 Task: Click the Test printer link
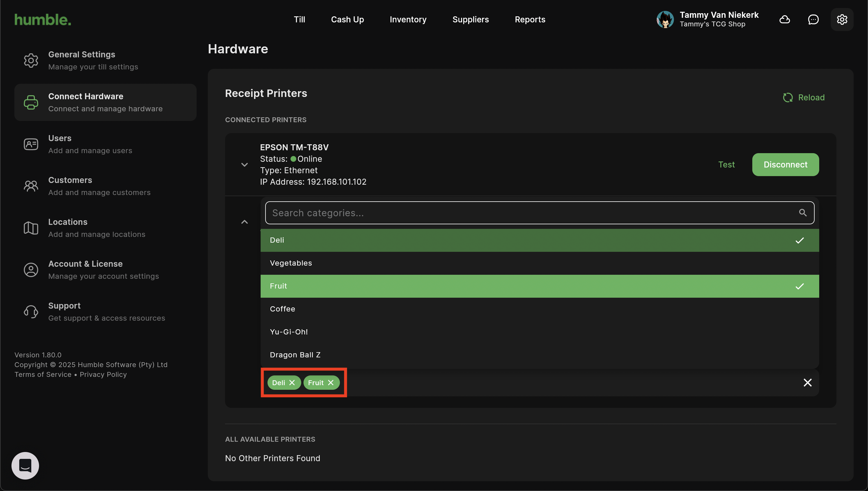(x=726, y=165)
